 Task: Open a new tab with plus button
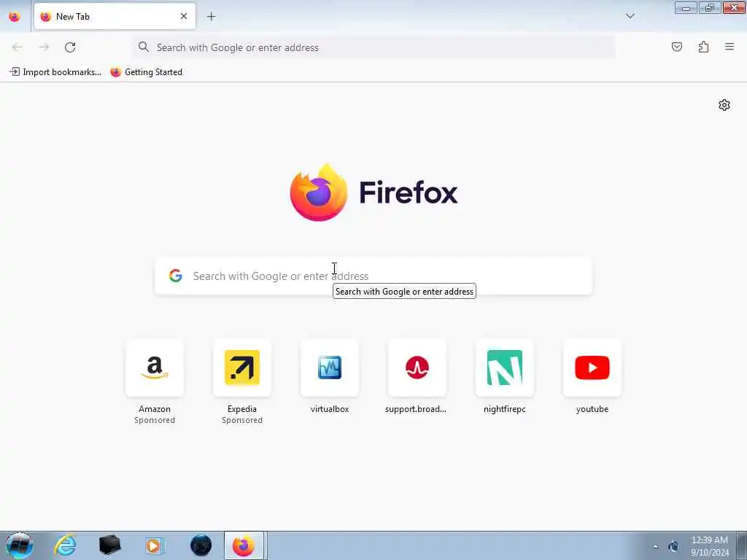click(211, 17)
